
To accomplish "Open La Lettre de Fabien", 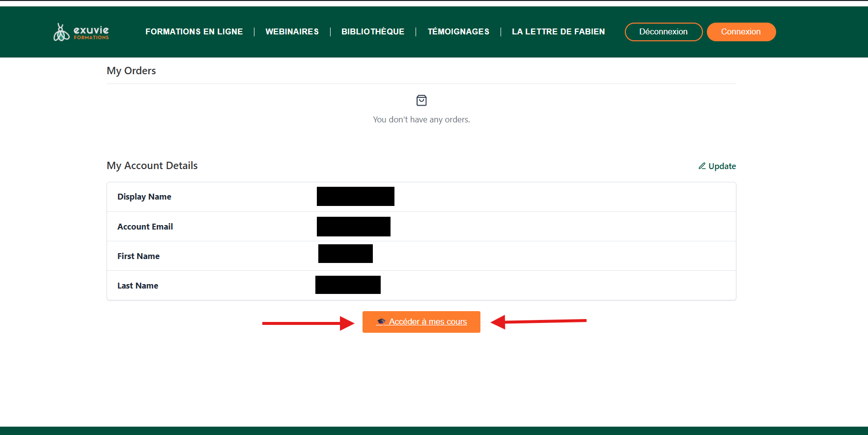I will click(x=558, y=31).
